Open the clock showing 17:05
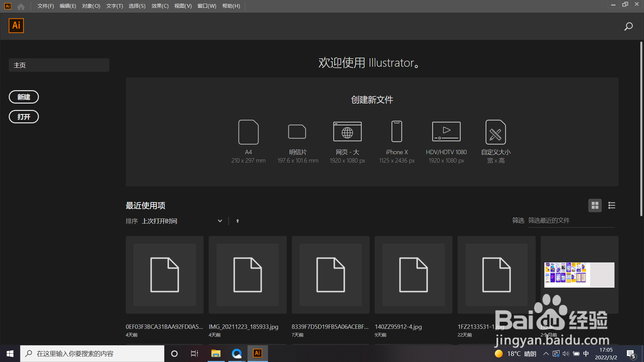The width and height of the screenshot is (644, 362). (x=606, y=354)
